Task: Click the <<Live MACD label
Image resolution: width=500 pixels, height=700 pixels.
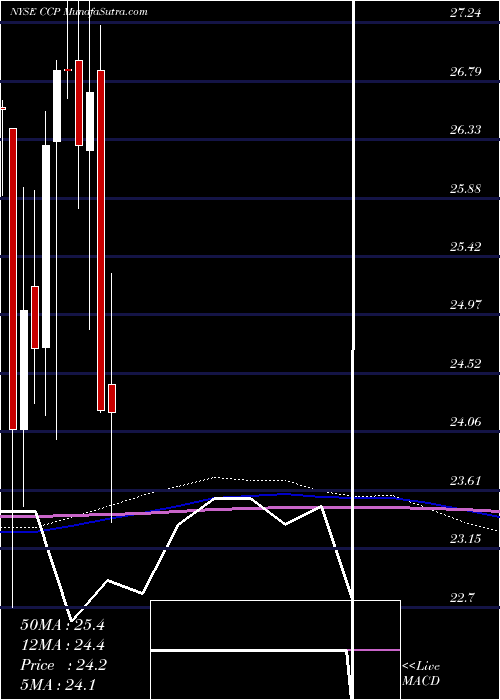Action: pyautogui.click(x=421, y=674)
